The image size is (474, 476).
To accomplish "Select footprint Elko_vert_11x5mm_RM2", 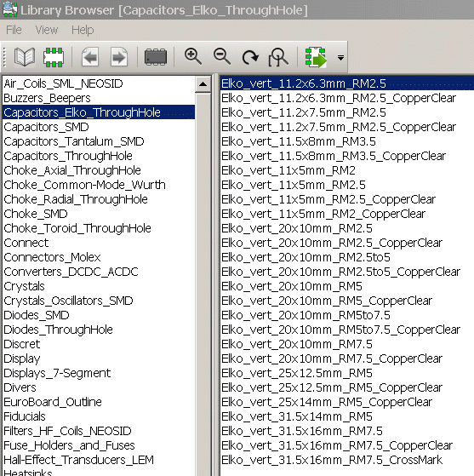I will pyautogui.click(x=288, y=170).
